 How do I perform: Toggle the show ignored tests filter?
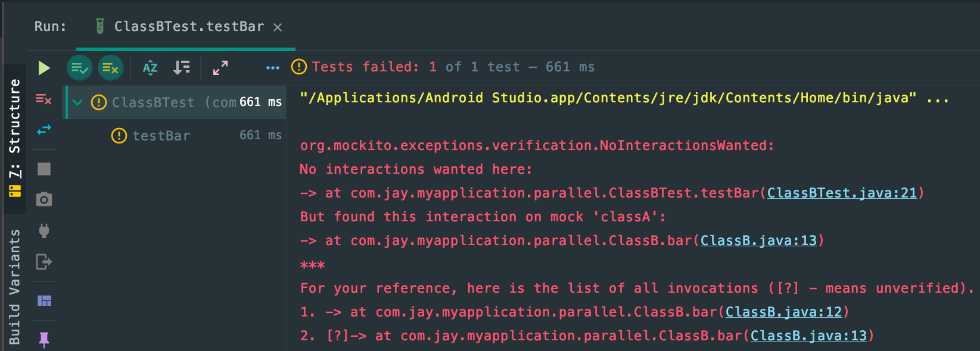click(x=110, y=68)
